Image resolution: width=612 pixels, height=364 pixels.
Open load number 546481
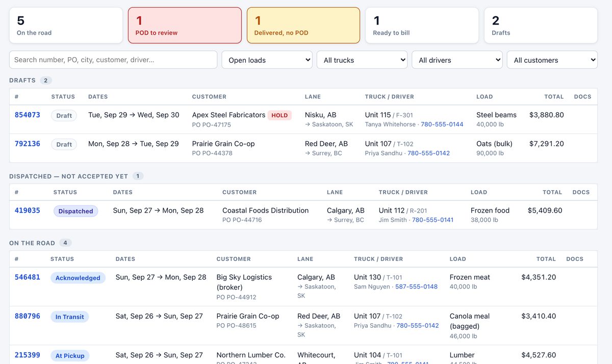tap(28, 277)
